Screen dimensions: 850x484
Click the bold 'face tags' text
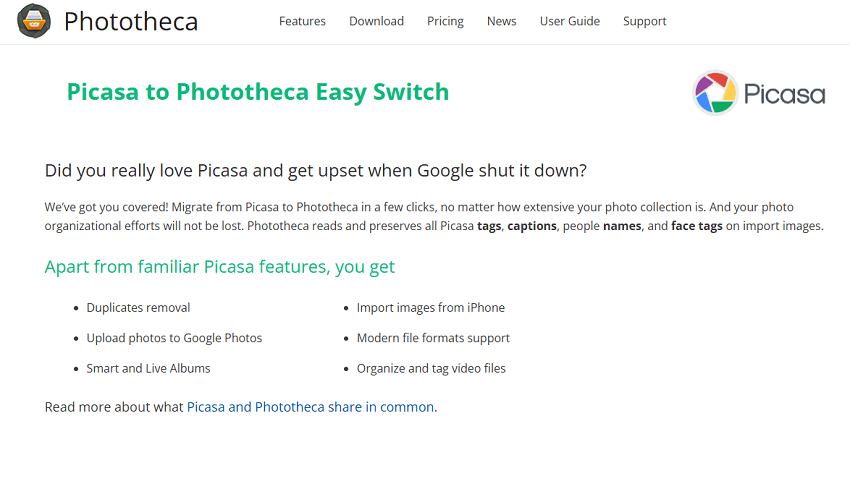point(697,226)
